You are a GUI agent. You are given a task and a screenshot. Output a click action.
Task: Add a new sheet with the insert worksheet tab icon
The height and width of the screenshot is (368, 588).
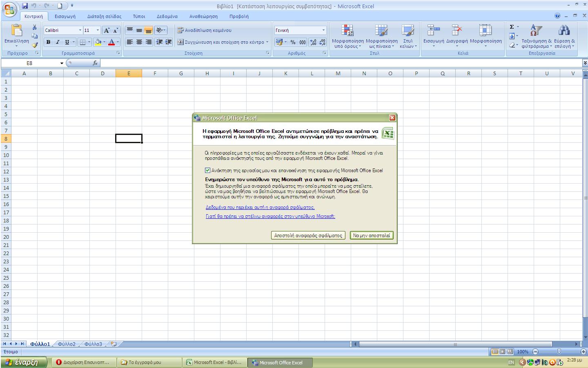point(114,344)
